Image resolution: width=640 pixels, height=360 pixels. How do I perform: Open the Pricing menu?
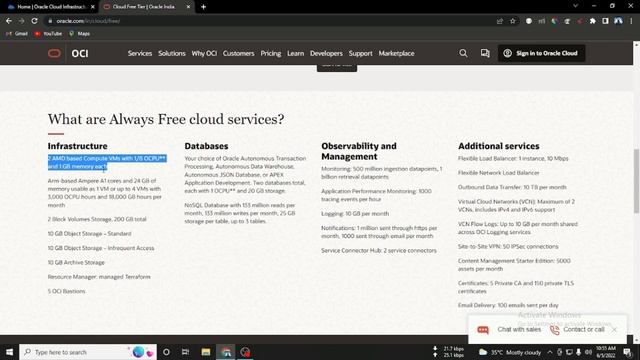point(271,53)
